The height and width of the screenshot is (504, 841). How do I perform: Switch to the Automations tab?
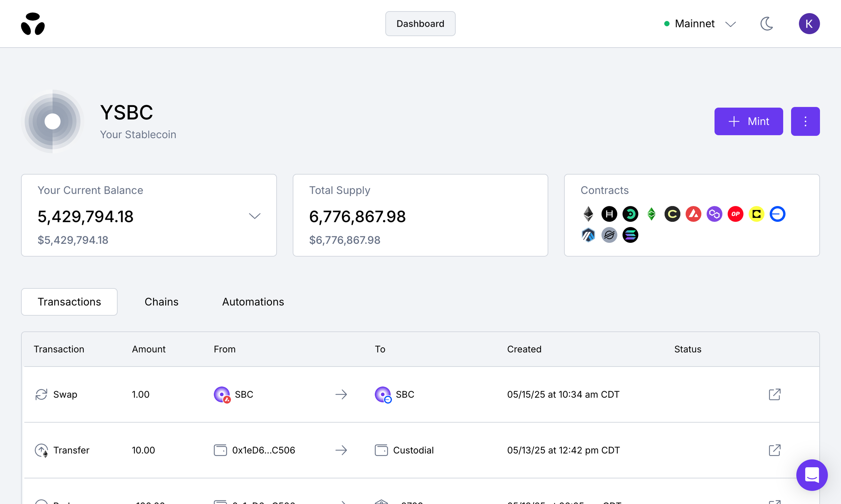[253, 302]
